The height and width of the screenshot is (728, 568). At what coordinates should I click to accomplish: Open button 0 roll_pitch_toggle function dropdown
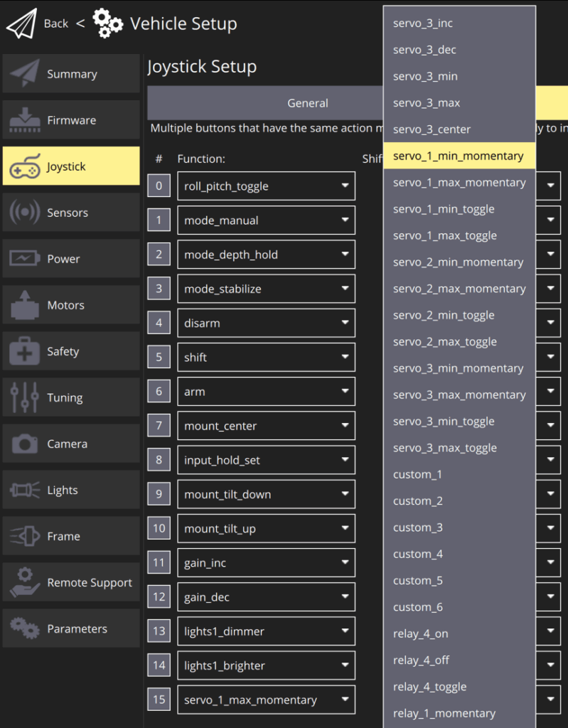[266, 186]
